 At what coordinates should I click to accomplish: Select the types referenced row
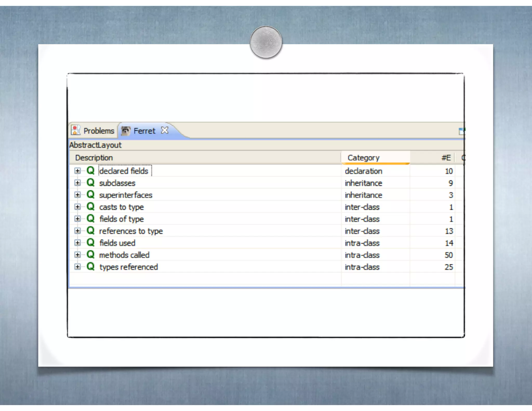click(x=129, y=267)
